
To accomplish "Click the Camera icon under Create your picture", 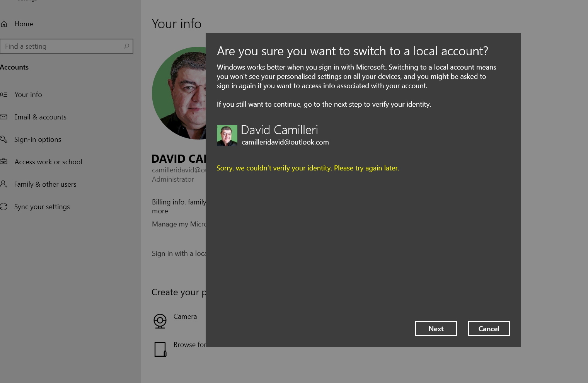I will (x=160, y=321).
